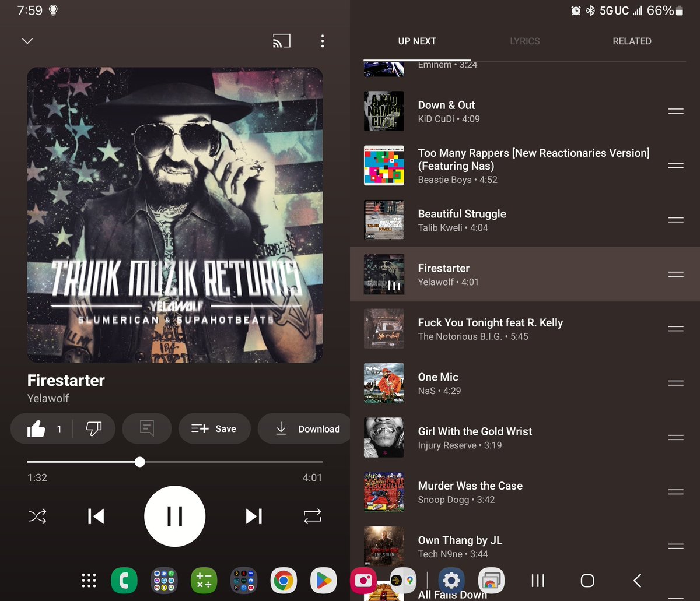Click the song progress slider knob
700x601 pixels.
tap(139, 462)
